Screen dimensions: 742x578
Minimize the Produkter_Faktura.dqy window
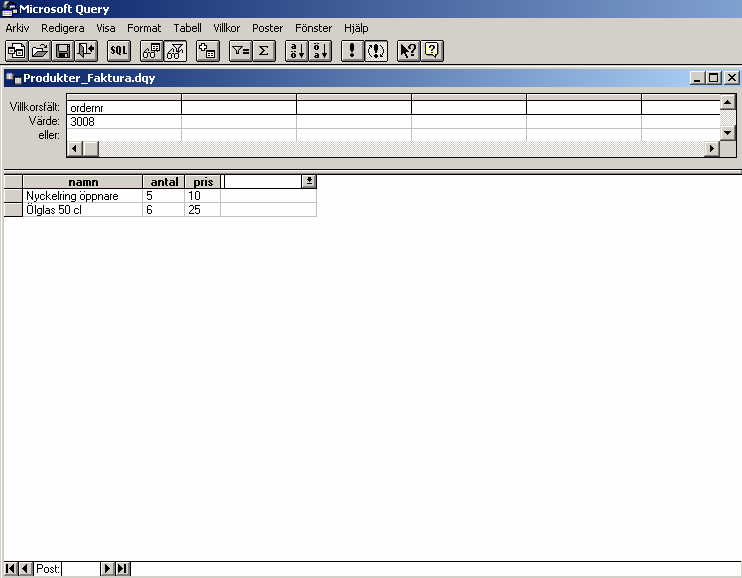697,78
